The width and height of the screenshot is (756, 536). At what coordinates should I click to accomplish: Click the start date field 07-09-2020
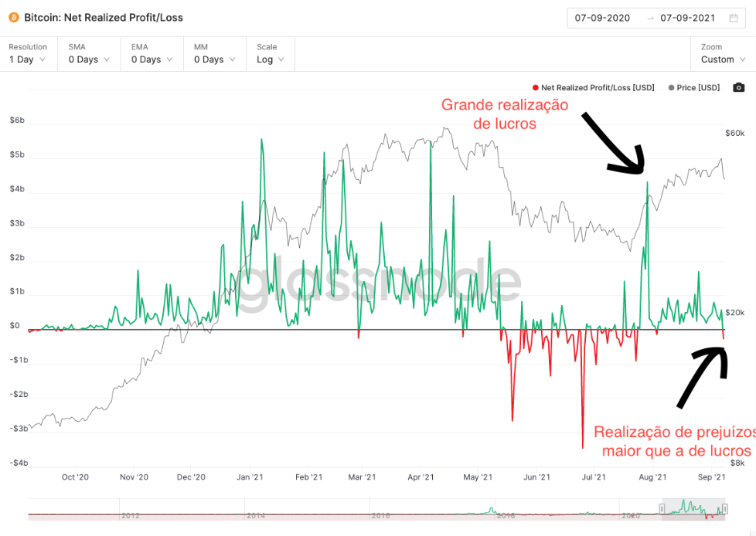tap(602, 18)
